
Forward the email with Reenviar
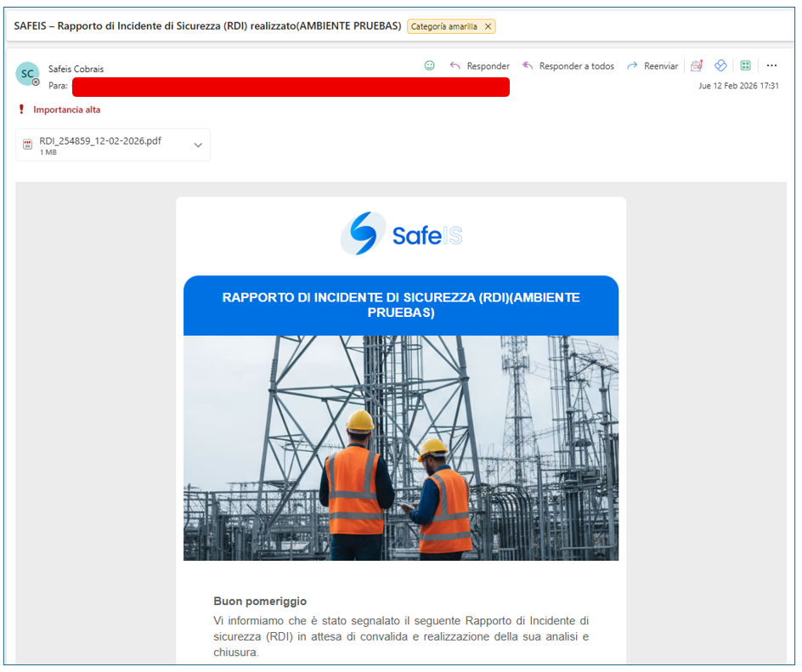[652, 66]
